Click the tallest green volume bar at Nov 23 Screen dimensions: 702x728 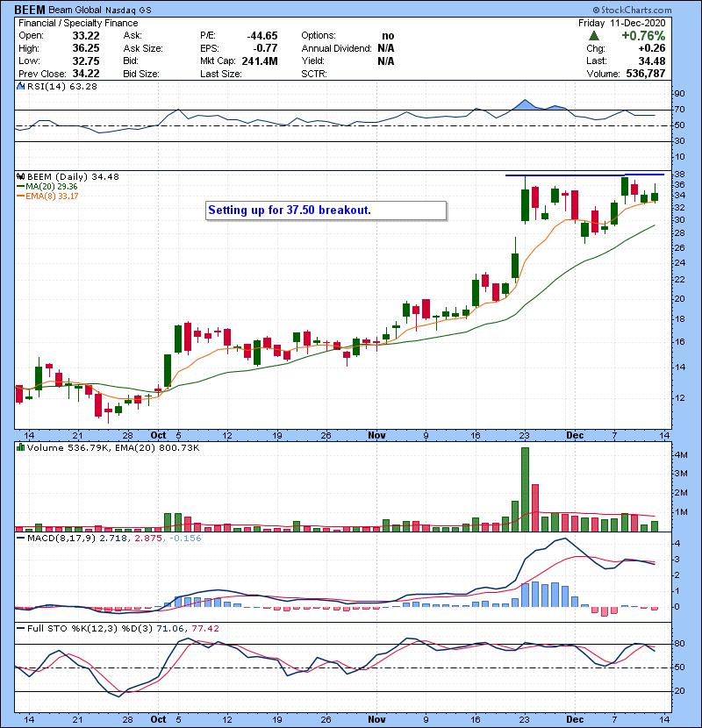(x=525, y=489)
